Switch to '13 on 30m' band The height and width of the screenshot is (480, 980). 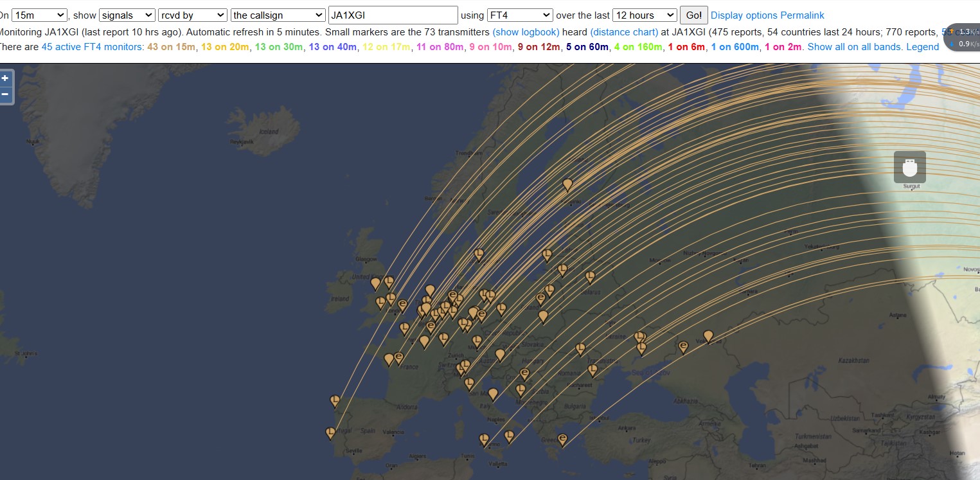coord(279,47)
